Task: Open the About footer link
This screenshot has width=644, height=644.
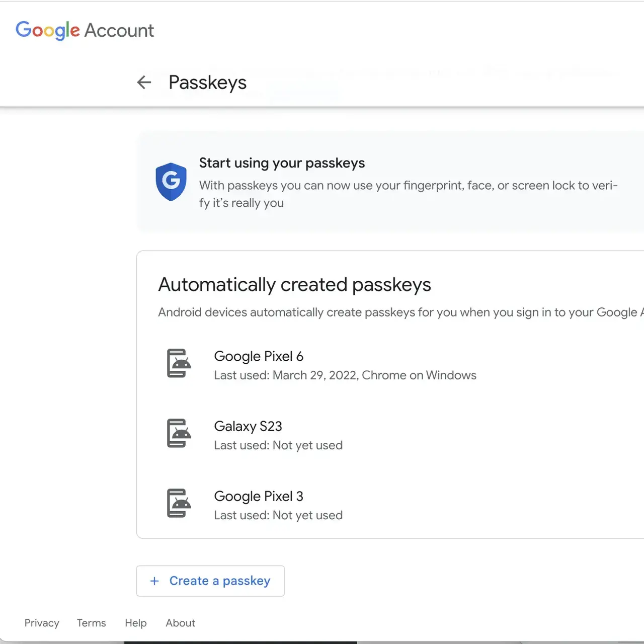Action: [180, 623]
